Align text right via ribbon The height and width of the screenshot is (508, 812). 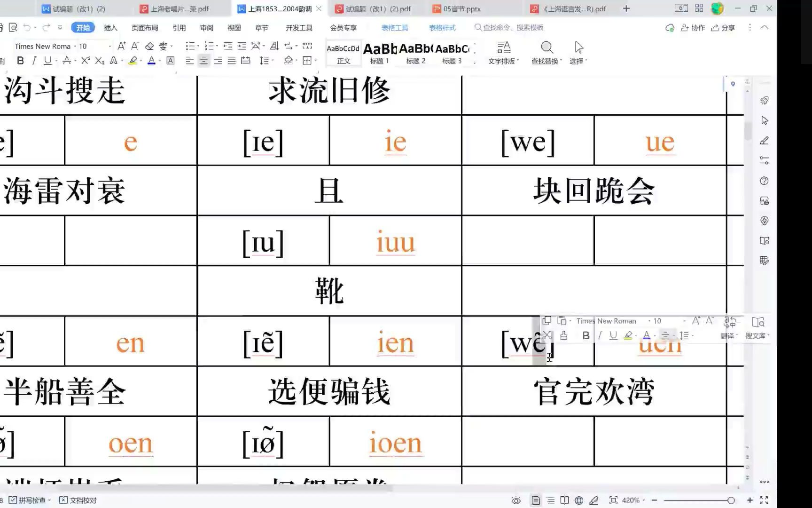(x=218, y=61)
